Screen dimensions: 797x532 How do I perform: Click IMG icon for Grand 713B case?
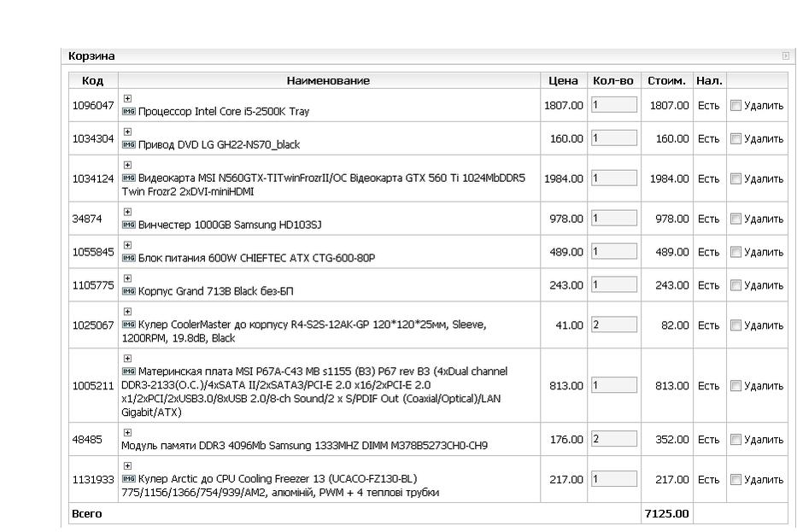click(129, 291)
